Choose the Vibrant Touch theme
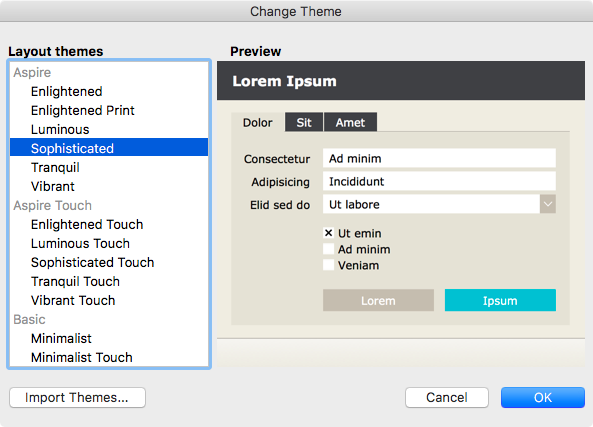The width and height of the screenshot is (593, 427). (109, 300)
